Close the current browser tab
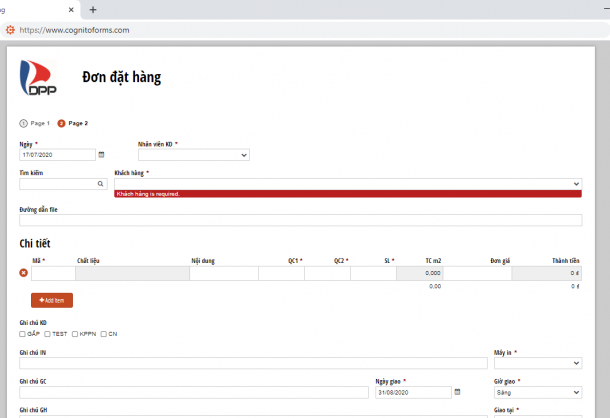This screenshot has width=610, height=418. tap(70, 9)
